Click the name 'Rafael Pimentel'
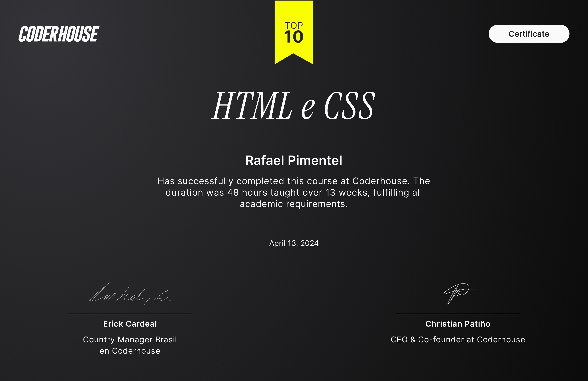Screen dimensions: 588x381 click(x=294, y=160)
